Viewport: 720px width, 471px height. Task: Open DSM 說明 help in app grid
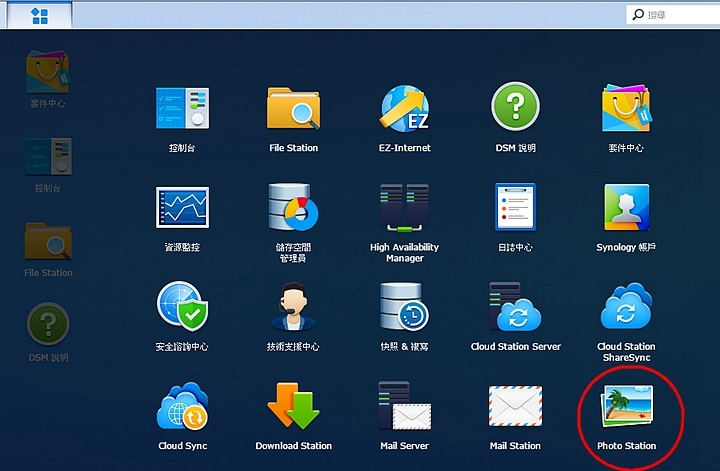pos(515,110)
